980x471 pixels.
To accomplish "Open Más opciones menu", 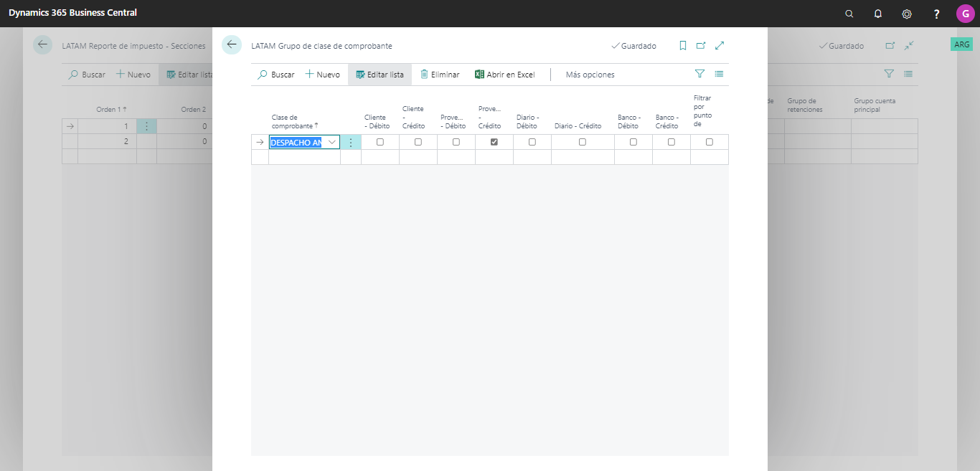I will [x=590, y=75].
